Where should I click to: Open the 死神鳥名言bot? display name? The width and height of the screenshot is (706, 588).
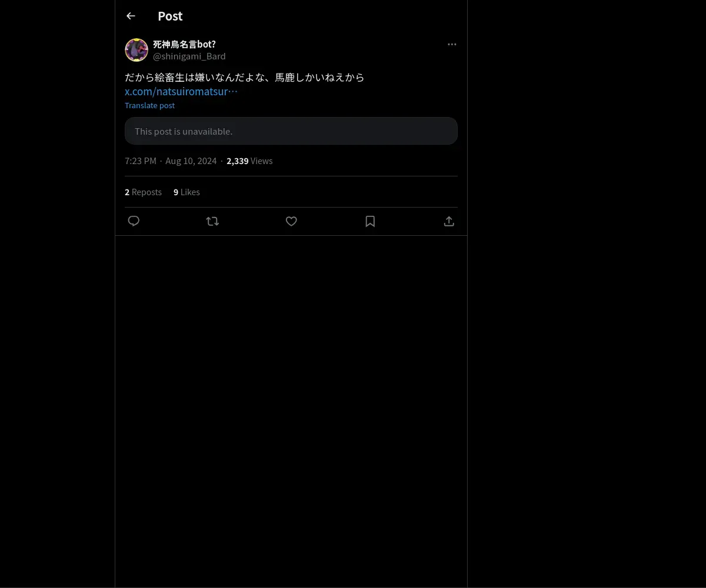(x=184, y=44)
